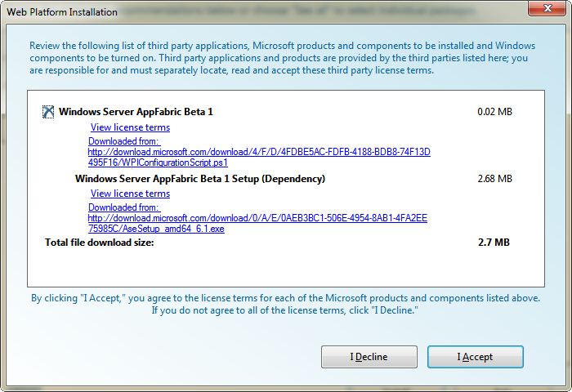Viewport: 572px width, 392px height.
Task: Click the review instructions paragraph at top
Action: tap(283, 58)
